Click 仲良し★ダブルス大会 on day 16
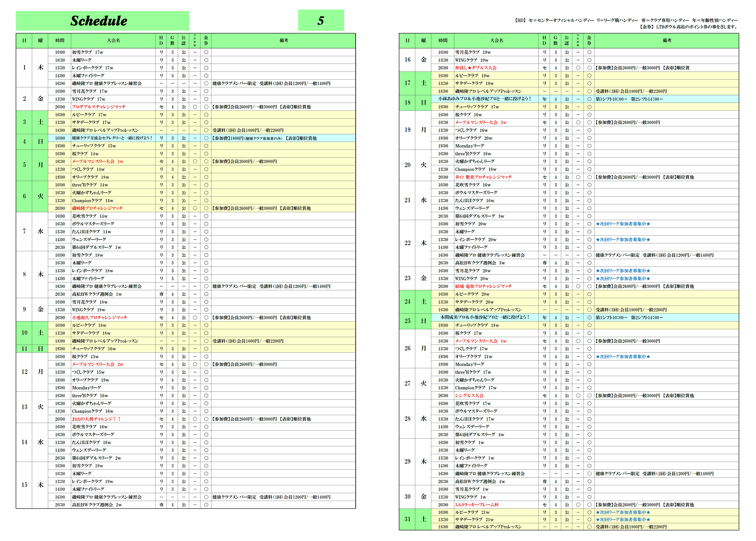The height and width of the screenshot is (541, 756). 476,68
